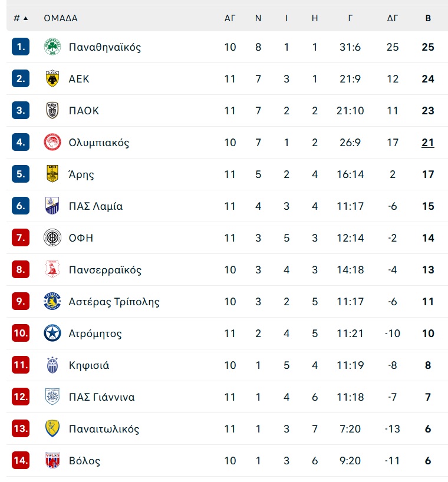The image size is (448, 482).
Task: Open the Παναθηναϊκός team link
Action: coord(105,47)
